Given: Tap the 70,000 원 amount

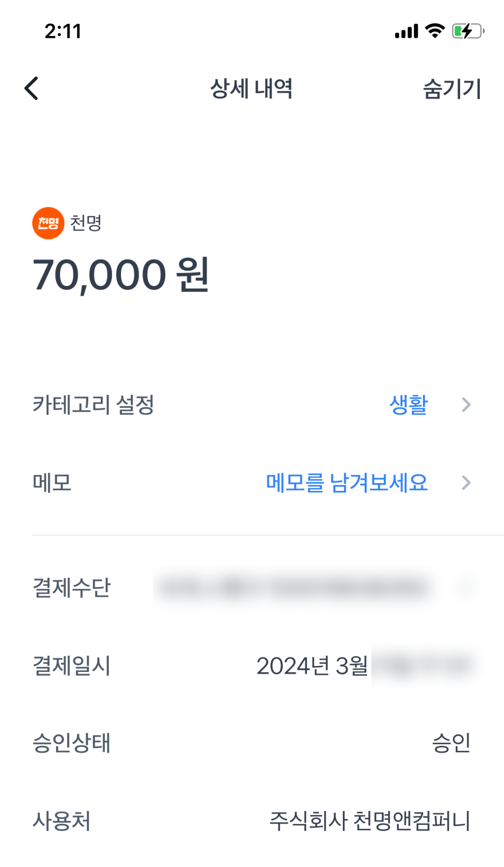Looking at the screenshot, I should (121, 275).
